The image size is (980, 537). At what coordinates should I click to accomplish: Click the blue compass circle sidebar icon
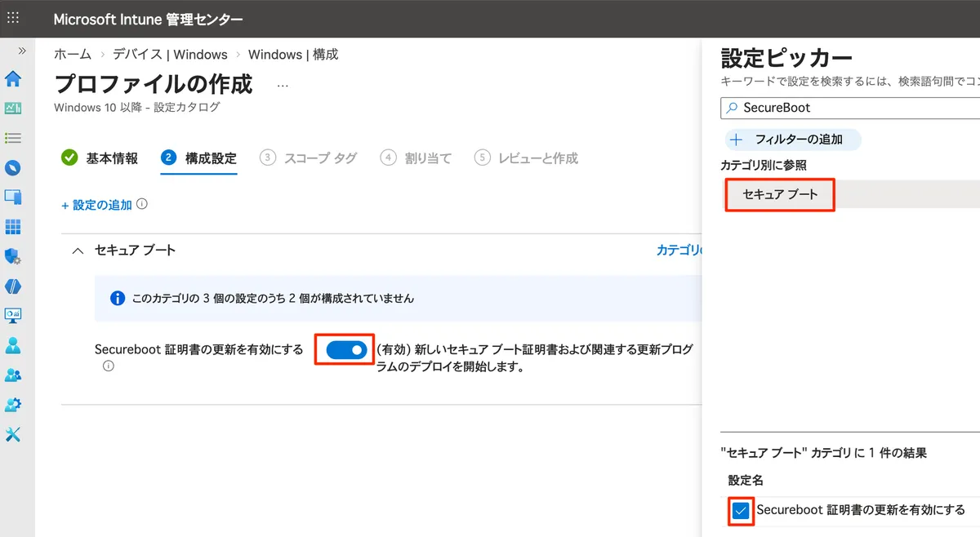point(13,168)
